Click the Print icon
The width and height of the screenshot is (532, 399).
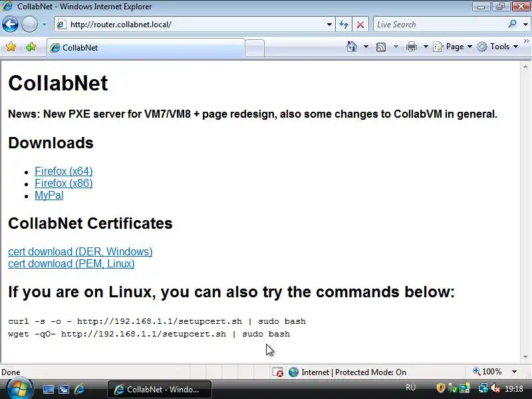coord(411,47)
